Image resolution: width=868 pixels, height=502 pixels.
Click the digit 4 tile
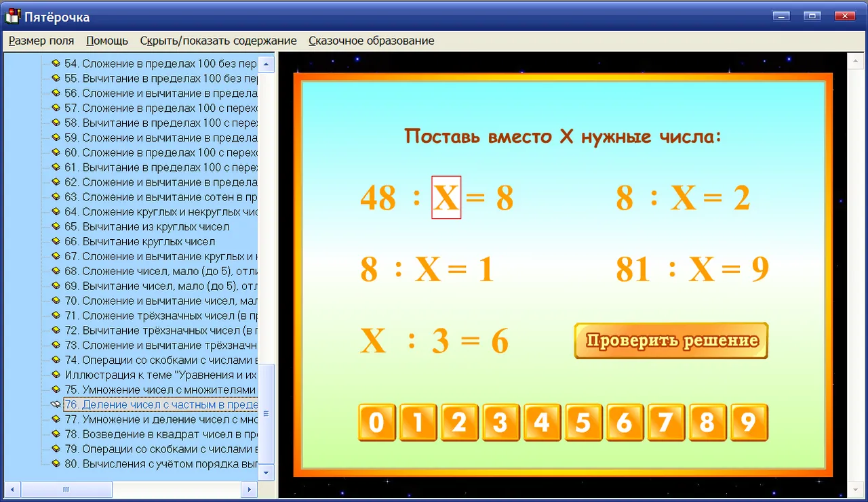pyautogui.click(x=542, y=423)
